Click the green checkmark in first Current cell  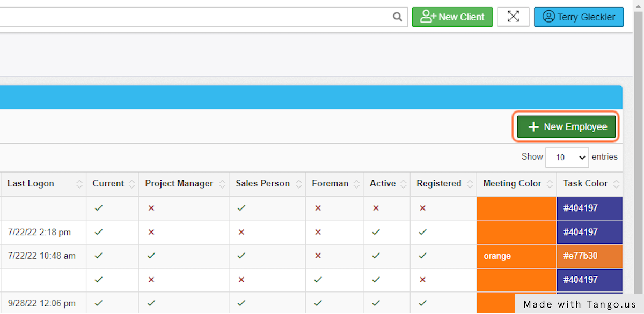click(x=98, y=208)
